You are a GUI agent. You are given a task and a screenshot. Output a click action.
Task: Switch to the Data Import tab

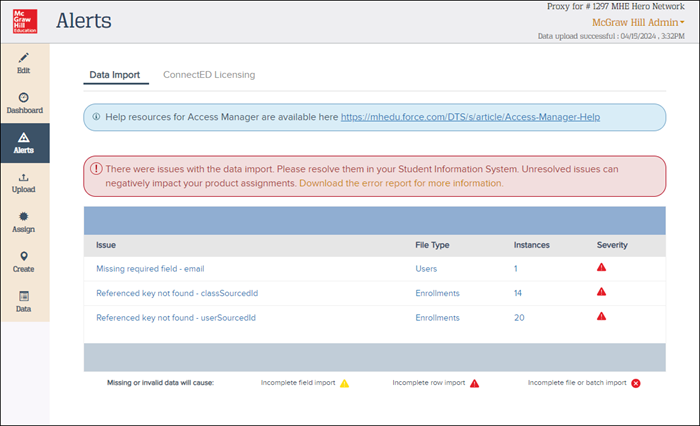coord(114,75)
